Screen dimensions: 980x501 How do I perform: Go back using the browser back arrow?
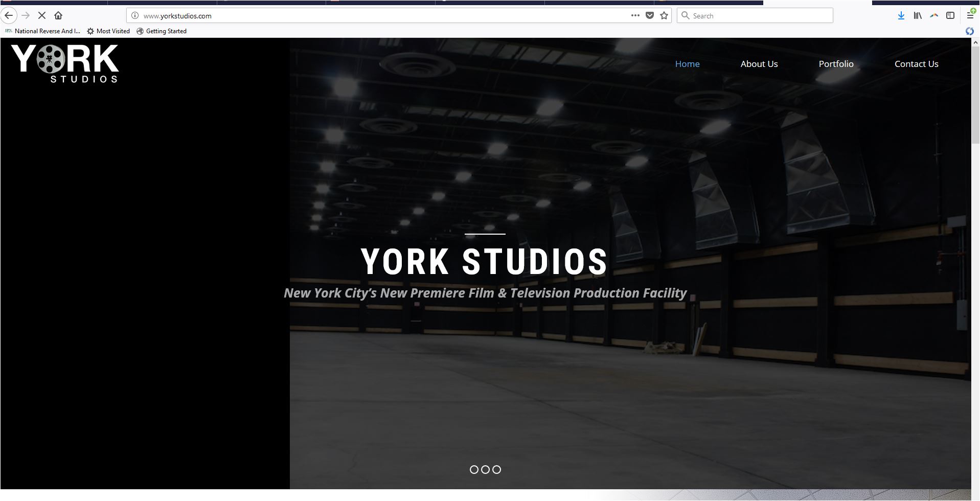(9, 15)
